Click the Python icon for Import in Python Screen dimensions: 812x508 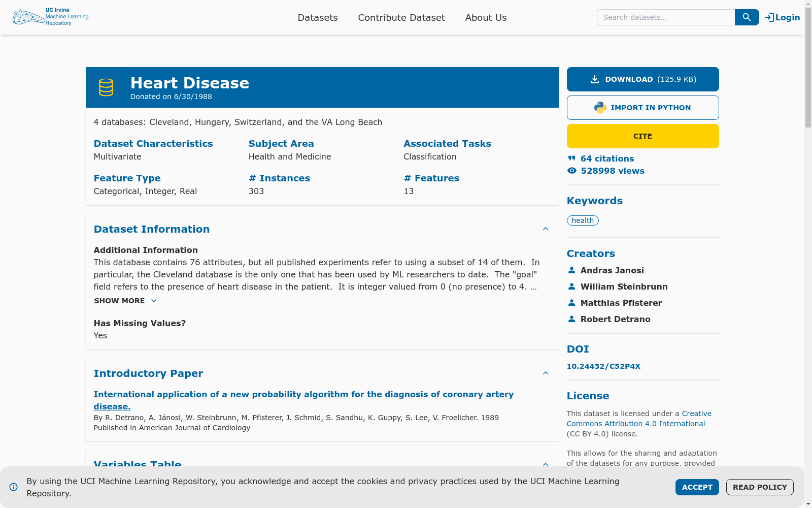(x=600, y=107)
